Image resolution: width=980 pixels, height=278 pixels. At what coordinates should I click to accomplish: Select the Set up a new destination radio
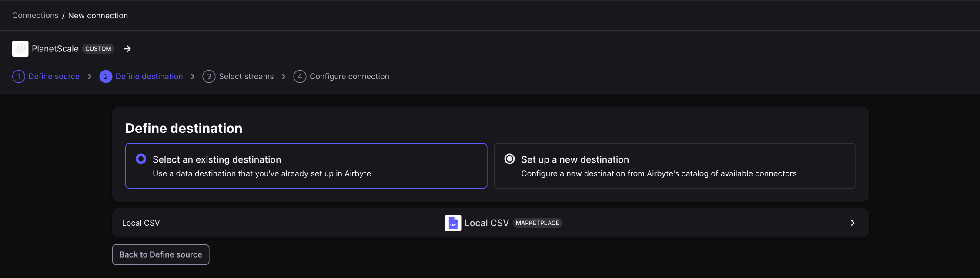(x=509, y=159)
